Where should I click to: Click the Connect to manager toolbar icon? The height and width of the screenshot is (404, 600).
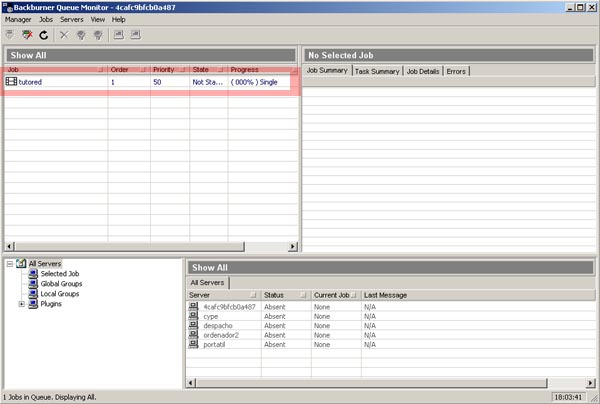10,35
